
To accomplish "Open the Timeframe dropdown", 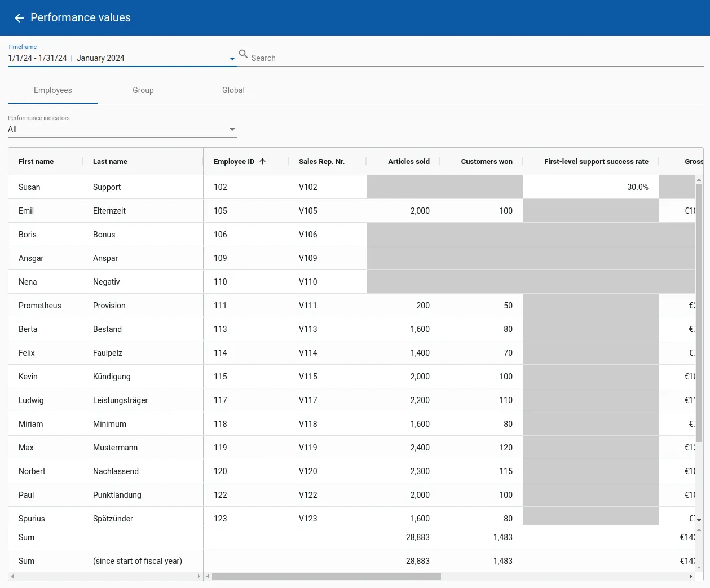I will click(x=232, y=58).
